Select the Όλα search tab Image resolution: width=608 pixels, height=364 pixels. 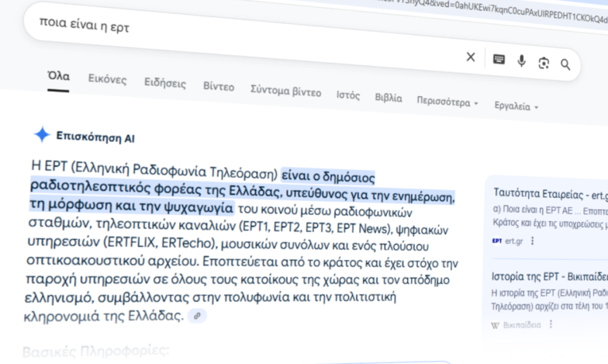[59, 77]
